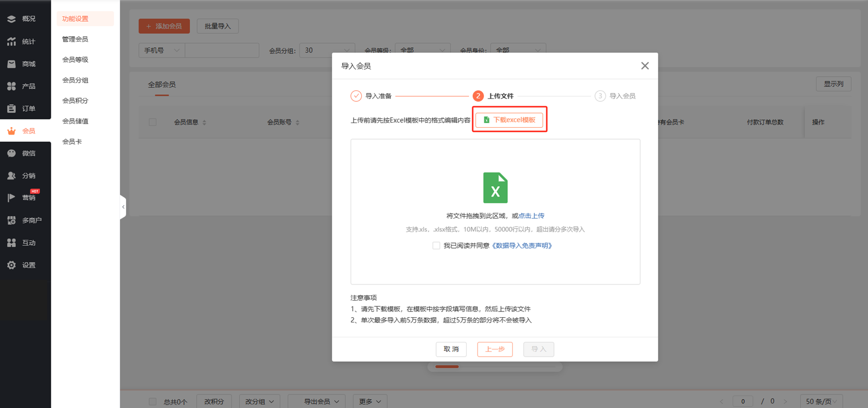Expand the 更多 dropdown button
This screenshot has height=408, width=868.
click(370, 401)
